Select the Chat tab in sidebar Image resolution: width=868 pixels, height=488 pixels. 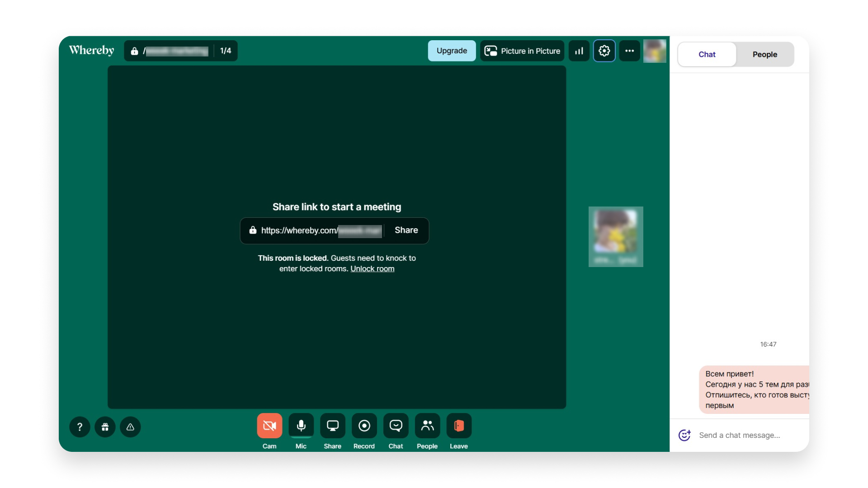[707, 54]
